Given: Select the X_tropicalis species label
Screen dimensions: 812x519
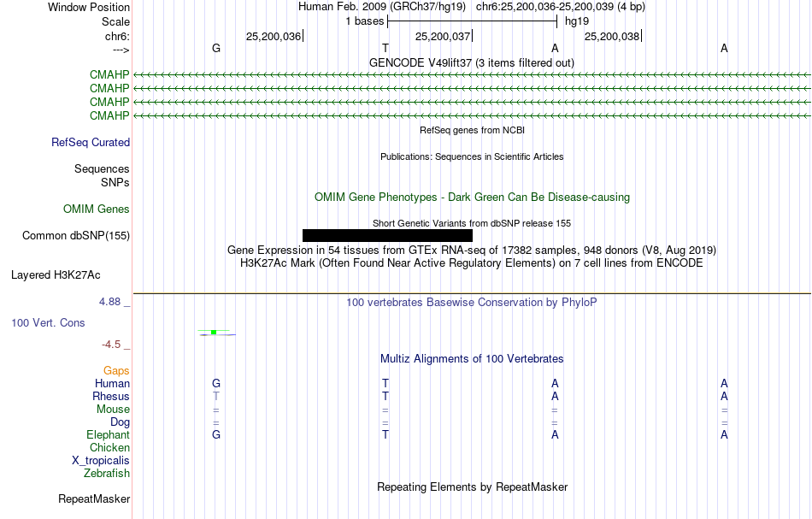Looking at the screenshot, I should pyautogui.click(x=101, y=461).
